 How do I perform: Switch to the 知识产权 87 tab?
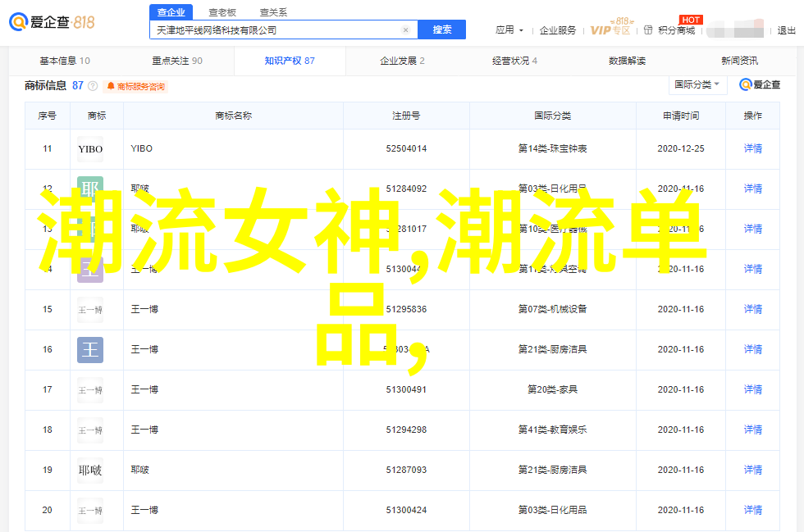(x=290, y=61)
